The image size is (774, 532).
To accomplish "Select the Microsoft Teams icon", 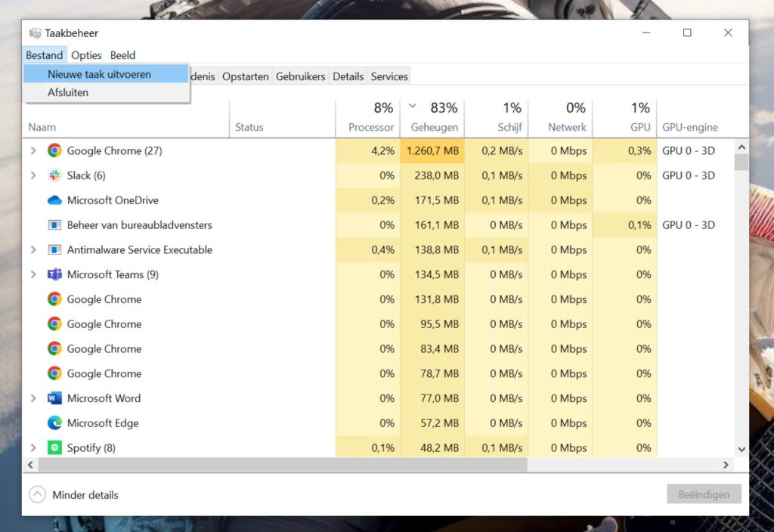I will [x=54, y=274].
